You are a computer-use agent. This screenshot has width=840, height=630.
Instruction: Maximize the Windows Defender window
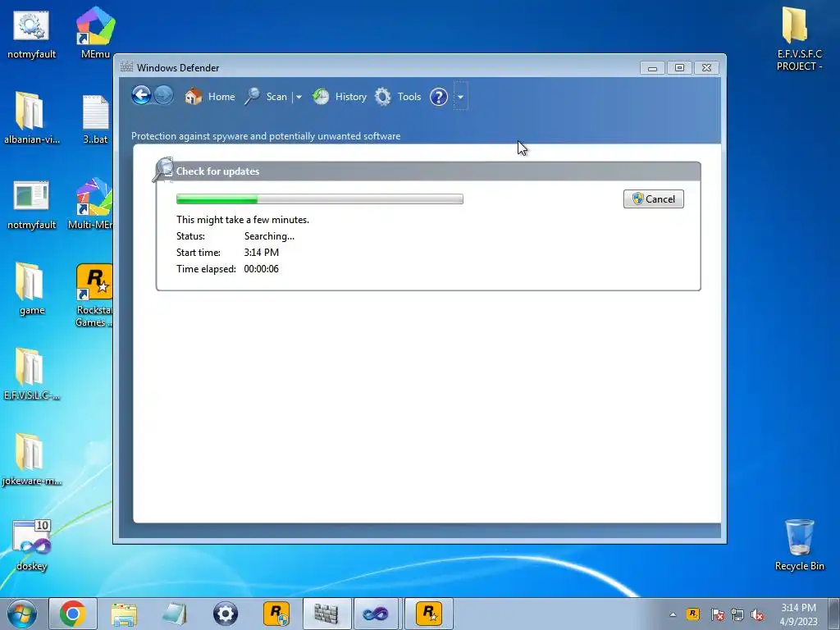click(x=679, y=68)
